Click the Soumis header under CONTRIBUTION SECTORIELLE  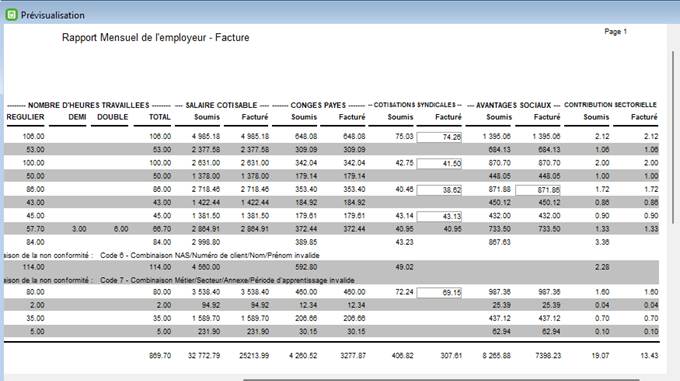pyautogui.click(x=596, y=117)
